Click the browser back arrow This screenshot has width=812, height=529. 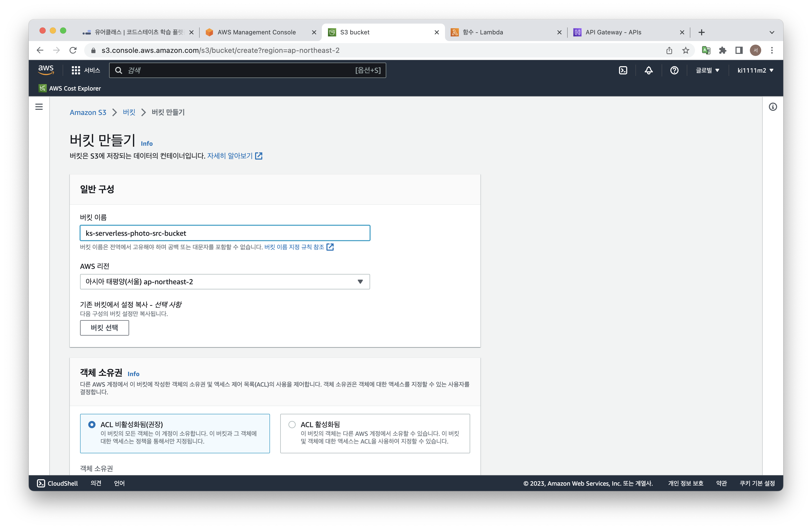click(40, 51)
